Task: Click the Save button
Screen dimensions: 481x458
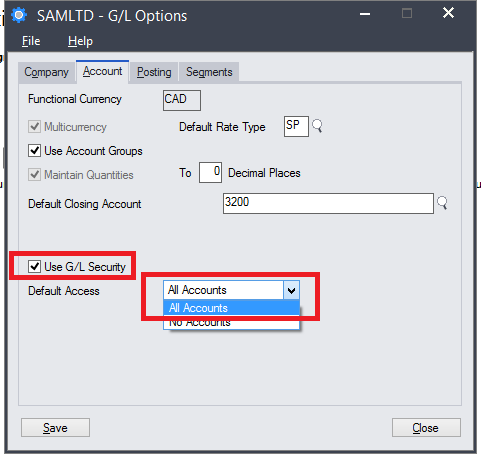Action: point(55,428)
